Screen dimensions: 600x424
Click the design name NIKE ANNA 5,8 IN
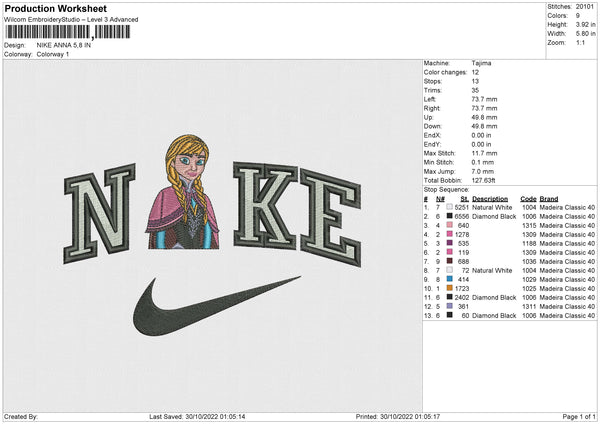click(x=64, y=45)
